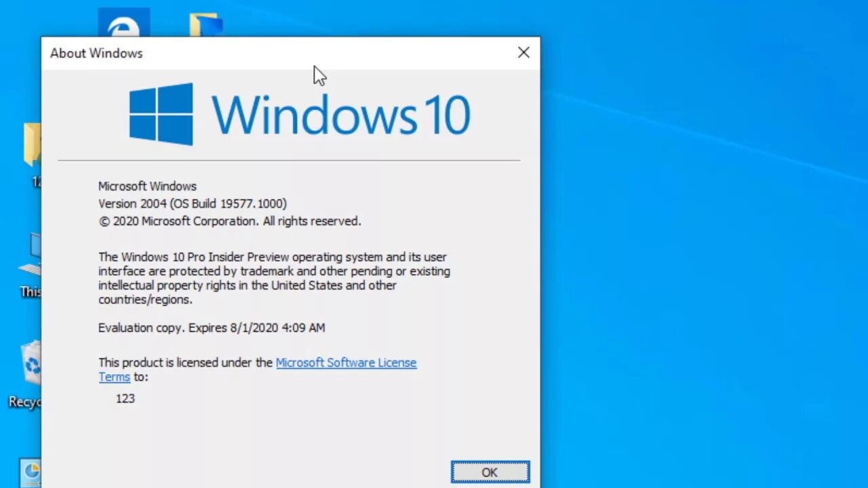Screen dimensions: 868x488
Task: Select the Microsoft Edge desktop icon
Action: tap(123, 22)
